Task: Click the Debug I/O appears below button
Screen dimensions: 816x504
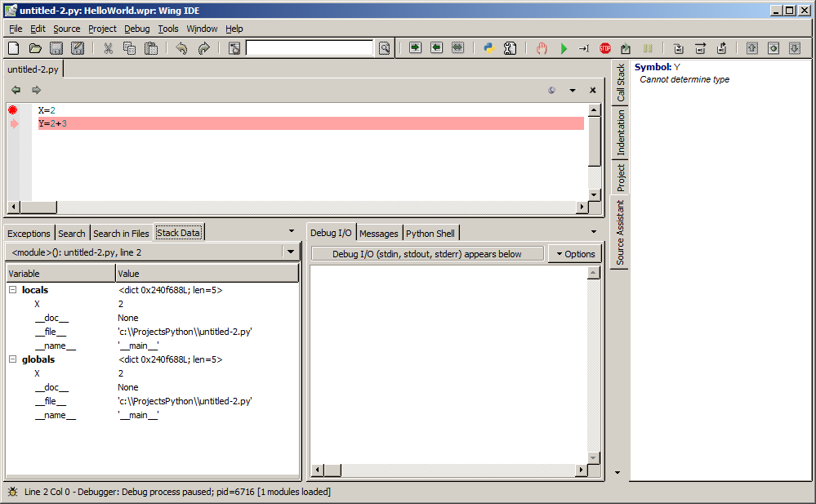Action: click(x=426, y=254)
